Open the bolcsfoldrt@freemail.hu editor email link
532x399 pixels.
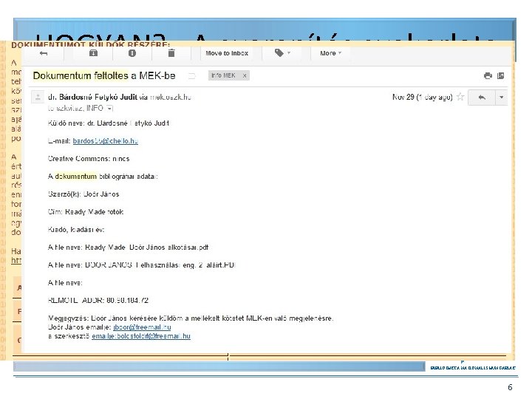coord(141,336)
